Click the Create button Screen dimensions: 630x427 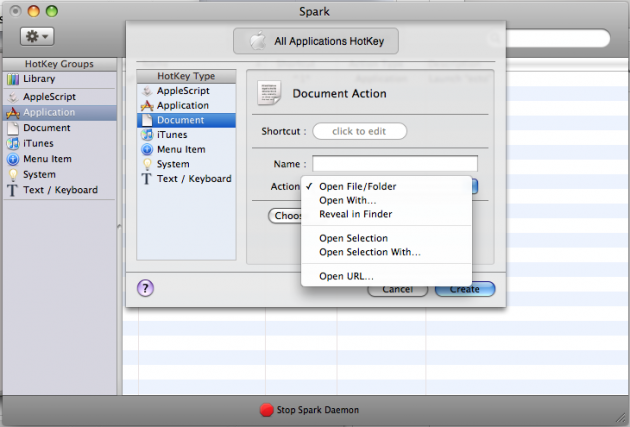tap(465, 289)
